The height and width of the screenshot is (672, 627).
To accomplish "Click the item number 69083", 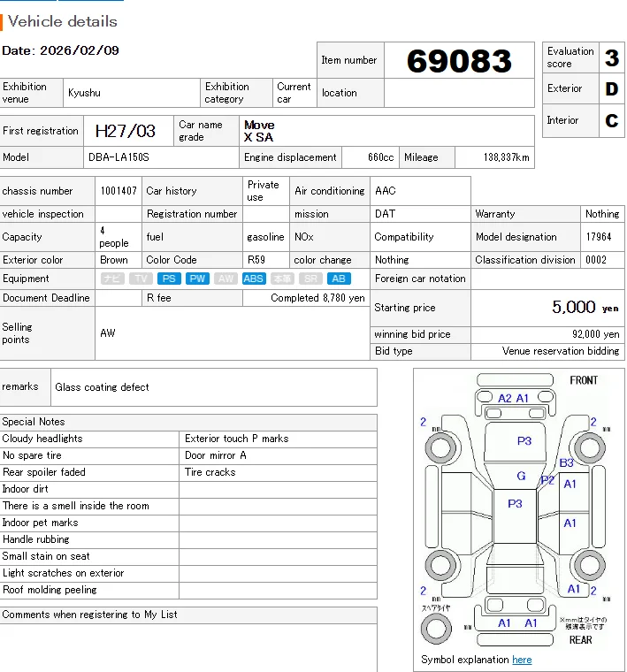I will click(459, 60).
